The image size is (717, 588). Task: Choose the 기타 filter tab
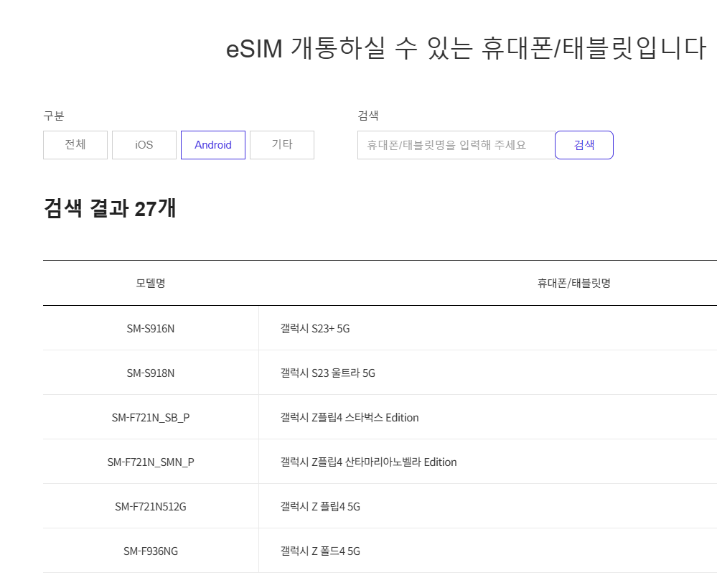[282, 145]
